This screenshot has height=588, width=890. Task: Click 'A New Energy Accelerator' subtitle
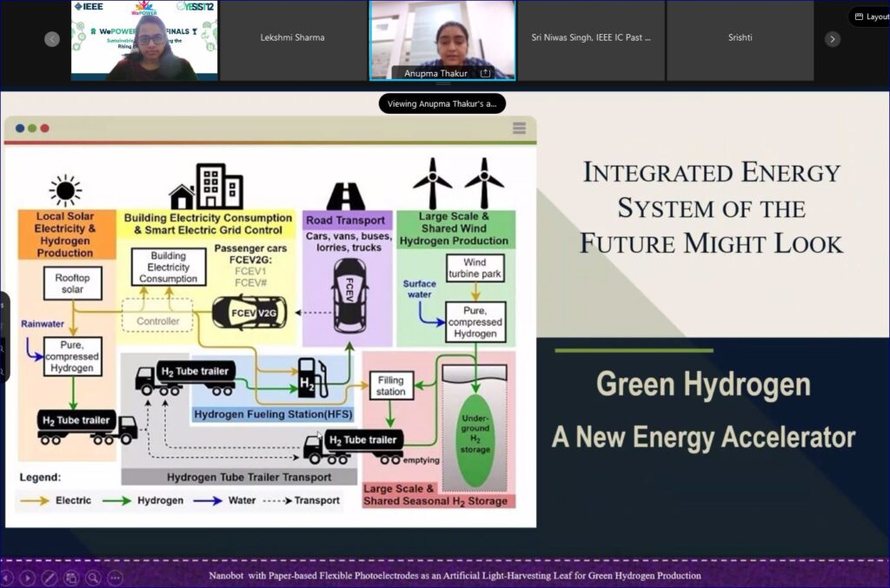704,437
